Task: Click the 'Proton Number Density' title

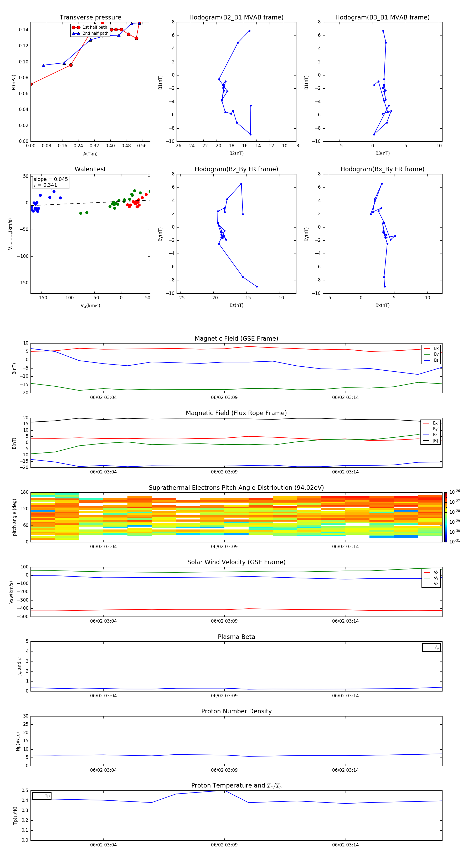Action: (x=236, y=711)
